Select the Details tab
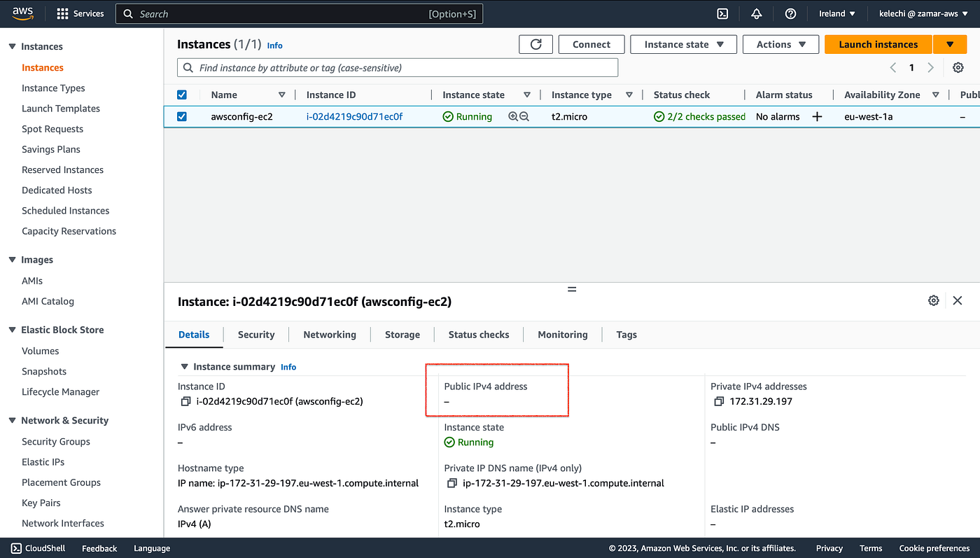Image resolution: width=980 pixels, height=558 pixels. coord(194,335)
